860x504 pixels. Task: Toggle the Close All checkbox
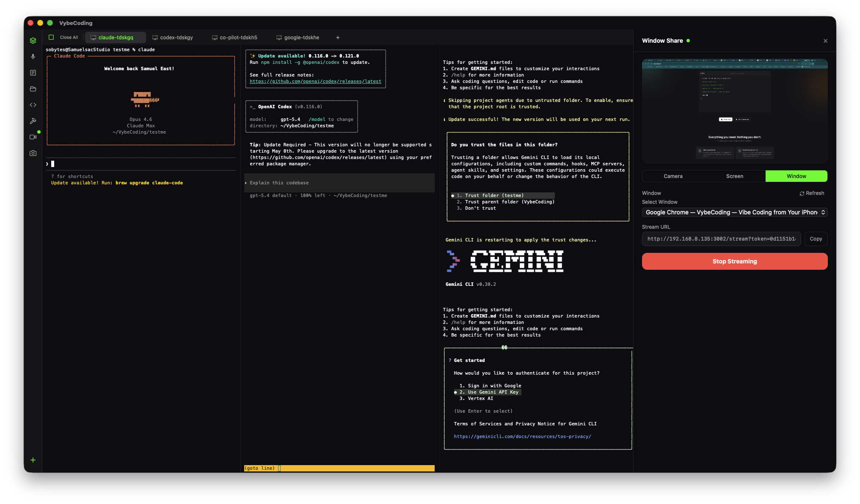point(51,37)
